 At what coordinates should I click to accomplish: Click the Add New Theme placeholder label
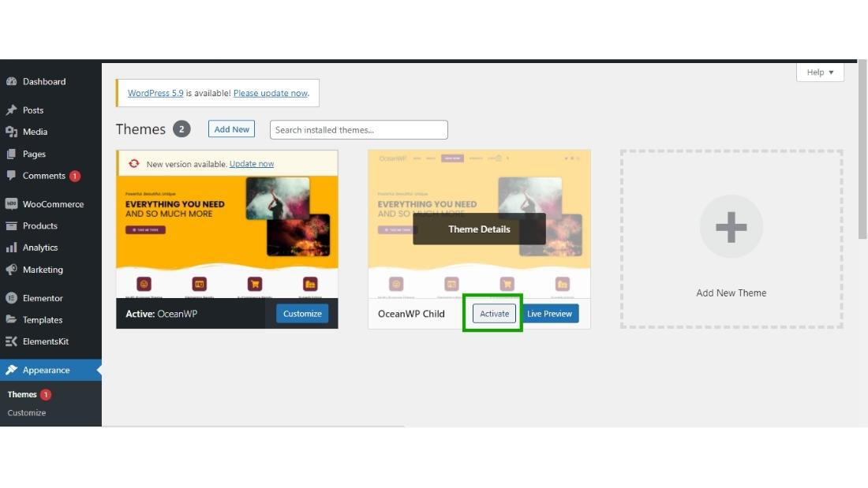coord(731,292)
